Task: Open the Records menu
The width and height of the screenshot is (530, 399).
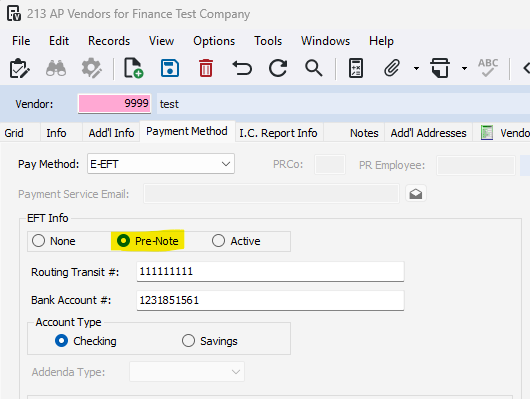Action: click(109, 41)
